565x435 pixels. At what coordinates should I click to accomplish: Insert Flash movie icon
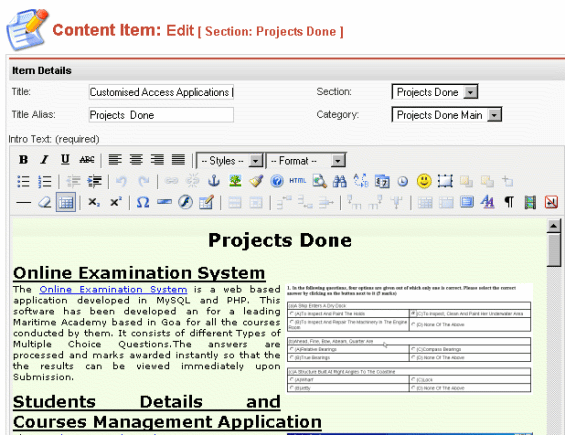pyautogui.click(x=185, y=203)
